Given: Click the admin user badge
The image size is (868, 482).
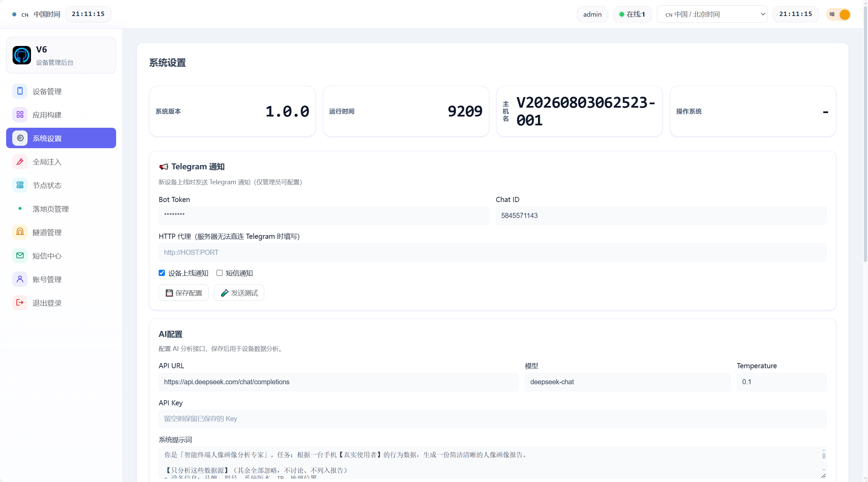Looking at the screenshot, I should (592, 14).
